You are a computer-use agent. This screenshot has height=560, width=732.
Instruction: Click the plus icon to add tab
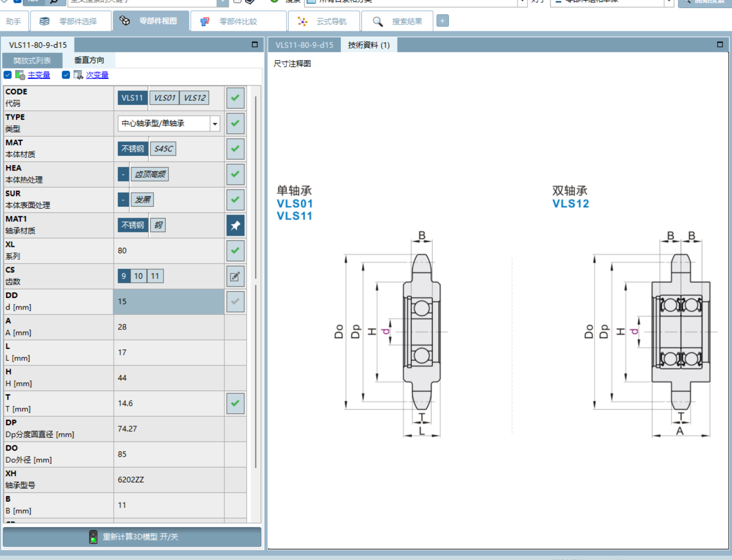click(x=442, y=21)
